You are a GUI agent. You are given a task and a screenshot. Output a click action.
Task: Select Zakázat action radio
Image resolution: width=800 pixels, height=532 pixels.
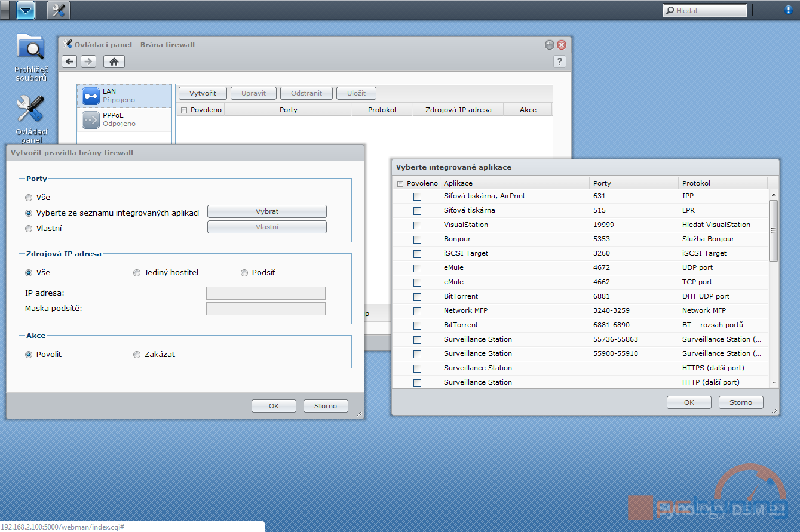[x=137, y=355]
